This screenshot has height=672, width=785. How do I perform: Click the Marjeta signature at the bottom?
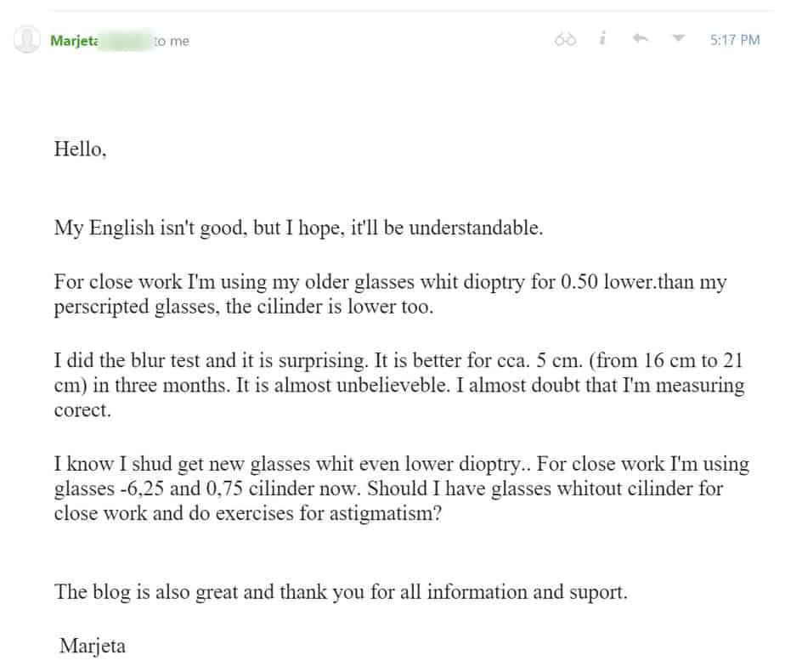click(93, 646)
